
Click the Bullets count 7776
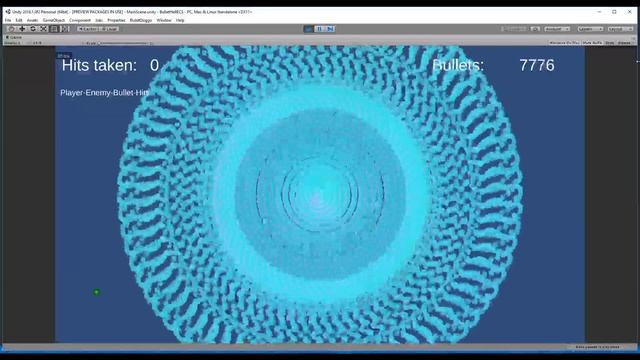[x=537, y=65]
